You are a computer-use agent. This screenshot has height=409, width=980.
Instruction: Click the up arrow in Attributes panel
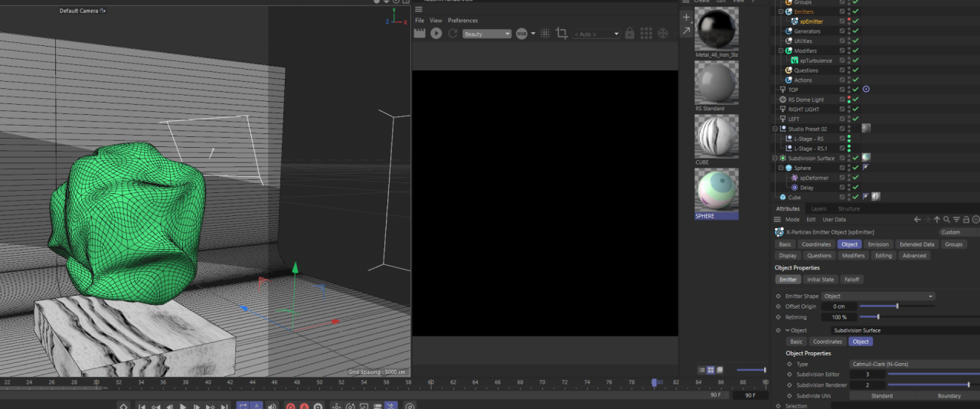(x=937, y=220)
